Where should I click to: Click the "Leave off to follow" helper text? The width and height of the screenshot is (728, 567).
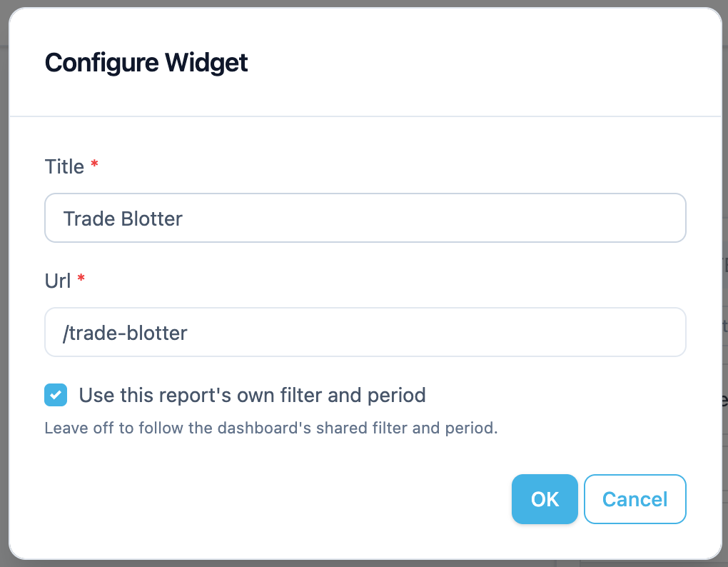point(271,428)
